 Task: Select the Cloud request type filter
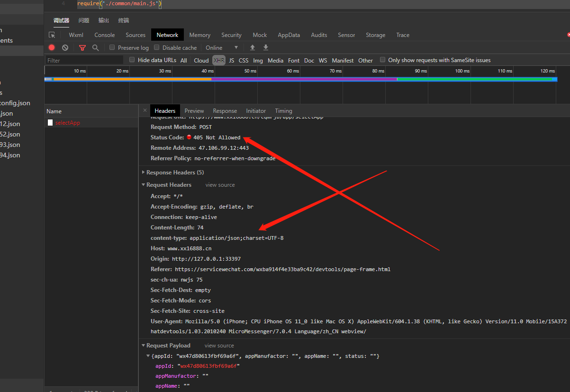201,60
